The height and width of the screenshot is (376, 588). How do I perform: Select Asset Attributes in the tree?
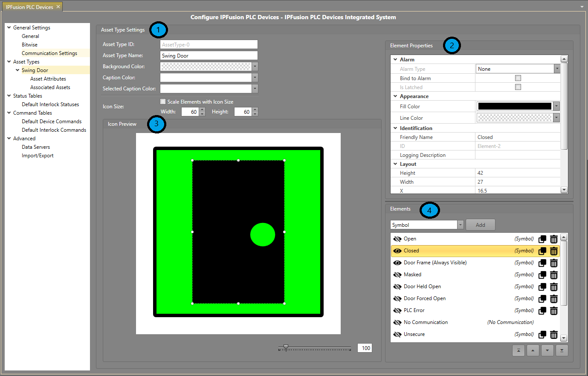(x=48, y=79)
